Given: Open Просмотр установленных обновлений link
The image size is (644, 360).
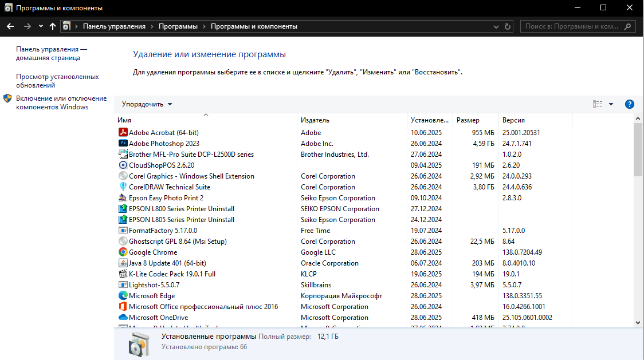Looking at the screenshot, I should [x=57, y=81].
